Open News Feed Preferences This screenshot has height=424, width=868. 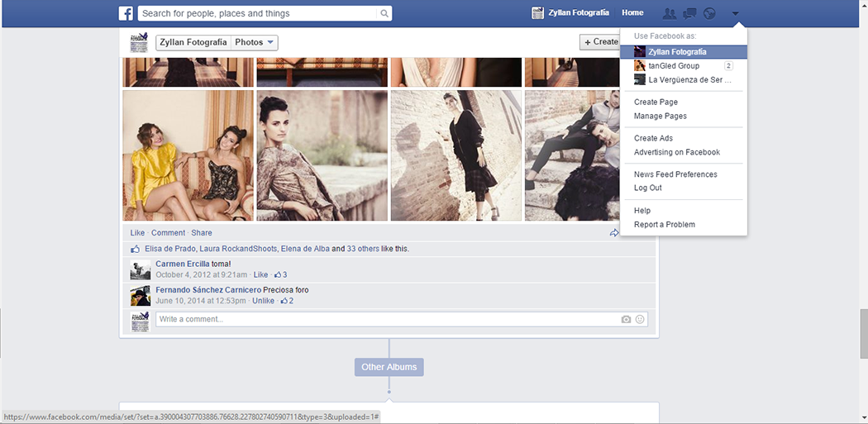pyautogui.click(x=675, y=174)
